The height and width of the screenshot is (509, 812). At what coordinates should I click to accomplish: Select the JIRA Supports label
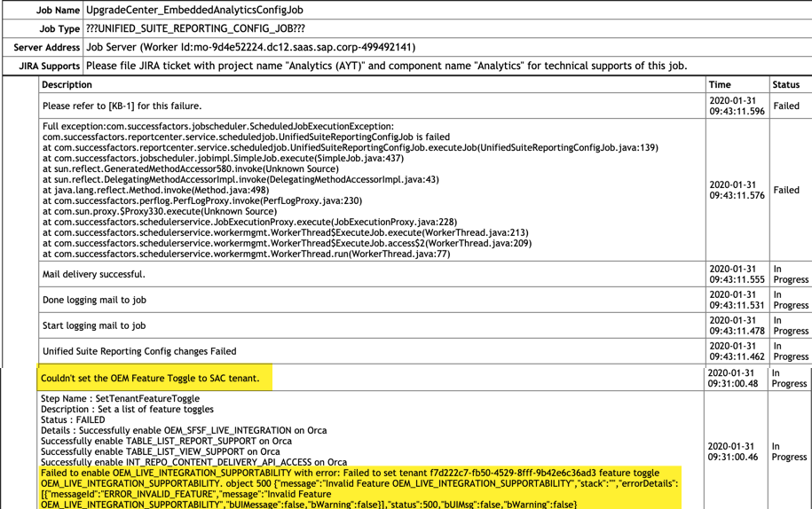pyautogui.click(x=49, y=67)
